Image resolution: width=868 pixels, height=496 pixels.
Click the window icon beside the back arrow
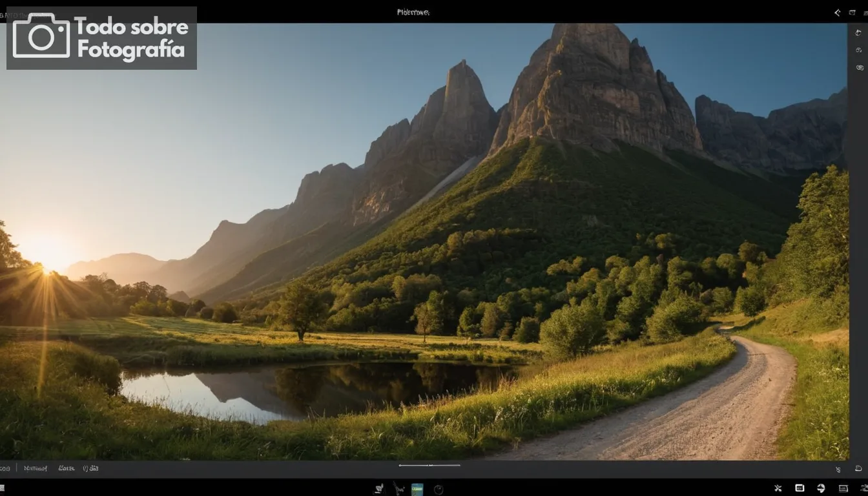852,12
